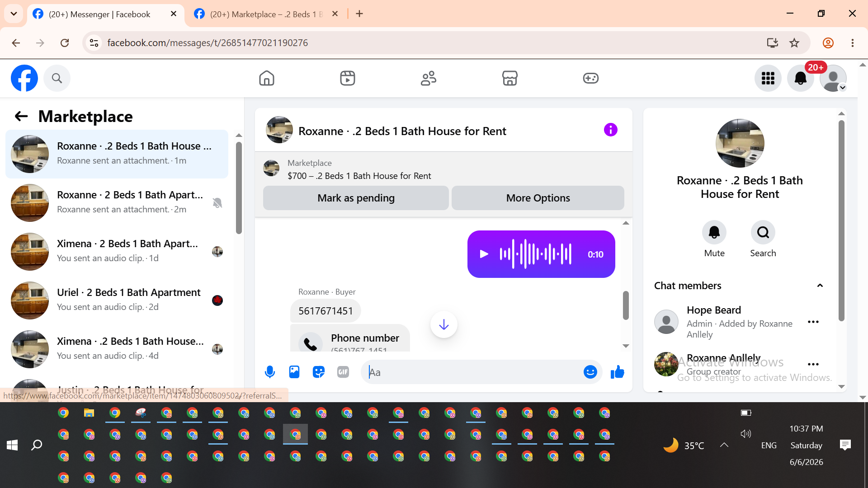Record a voice clip
Image resolution: width=868 pixels, height=488 pixels.
(x=270, y=372)
